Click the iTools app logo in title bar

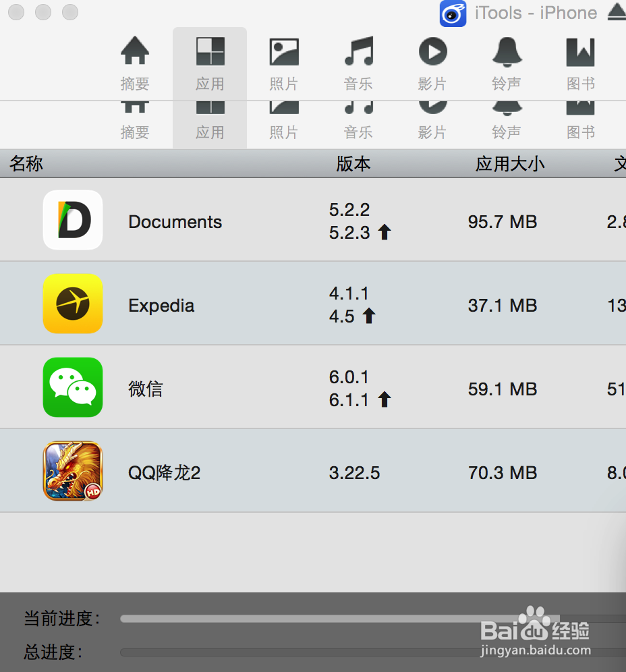tap(453, 13)
